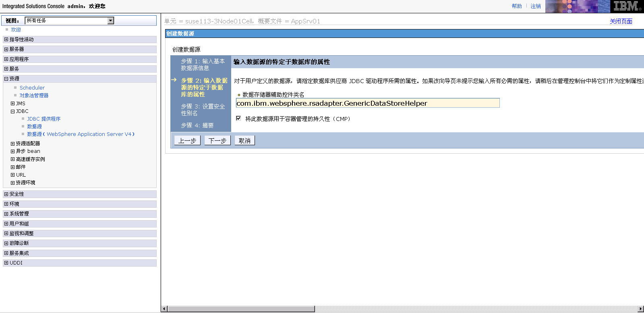The height and width of the screenshot is (313, 644).
Task: Expand the 监视和调整 section
Action: tap(6, 234)
